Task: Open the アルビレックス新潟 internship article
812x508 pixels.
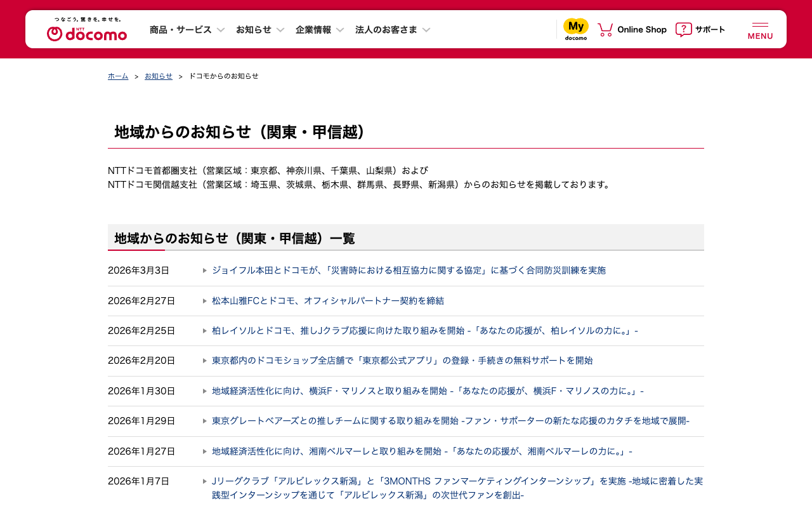Action: point(457,488)
